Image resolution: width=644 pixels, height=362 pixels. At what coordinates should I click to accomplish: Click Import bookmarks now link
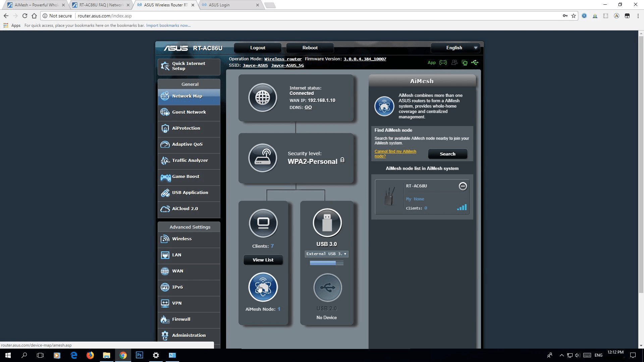pos(168,25)
